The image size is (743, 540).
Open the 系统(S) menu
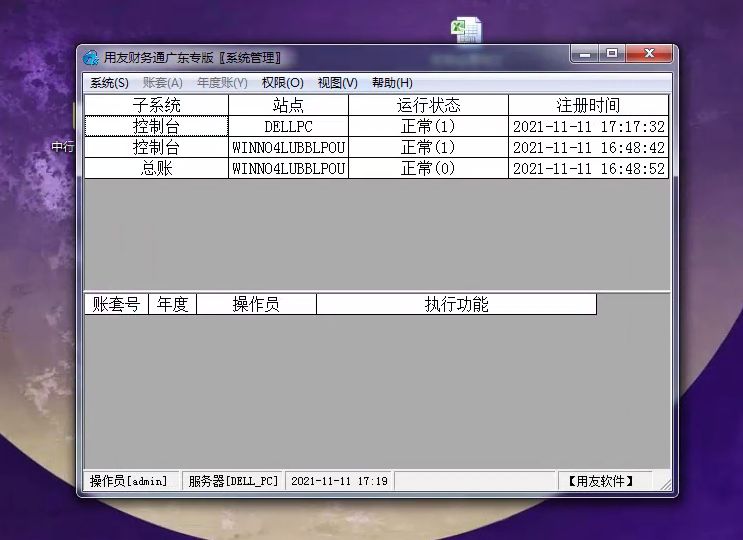pyautogui.click(x=109, y=83)
